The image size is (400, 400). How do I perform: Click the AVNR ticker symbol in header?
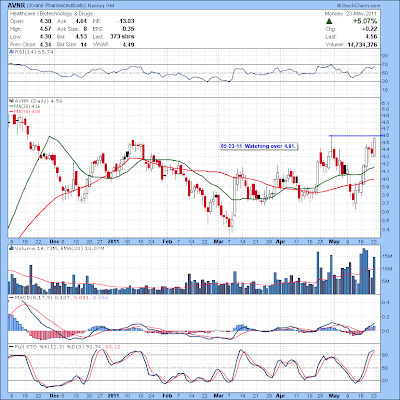16,6
